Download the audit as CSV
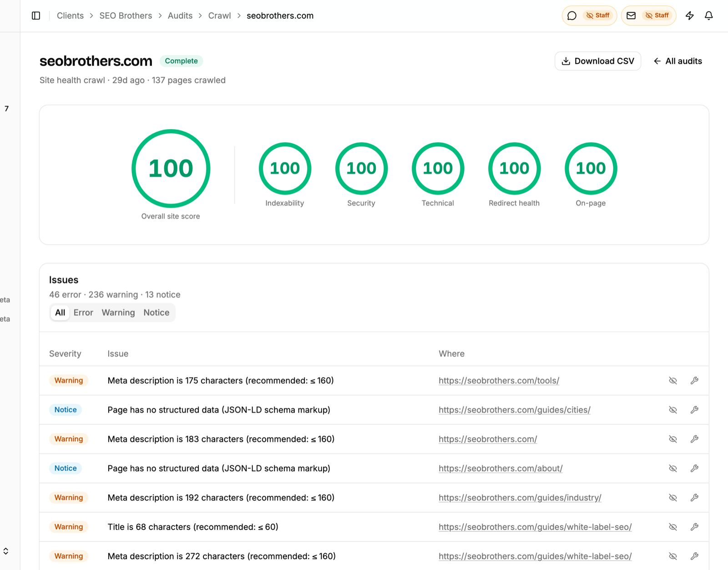Image resolution: width=728 pixels, height=570 pixels. [x=598, y=61]
